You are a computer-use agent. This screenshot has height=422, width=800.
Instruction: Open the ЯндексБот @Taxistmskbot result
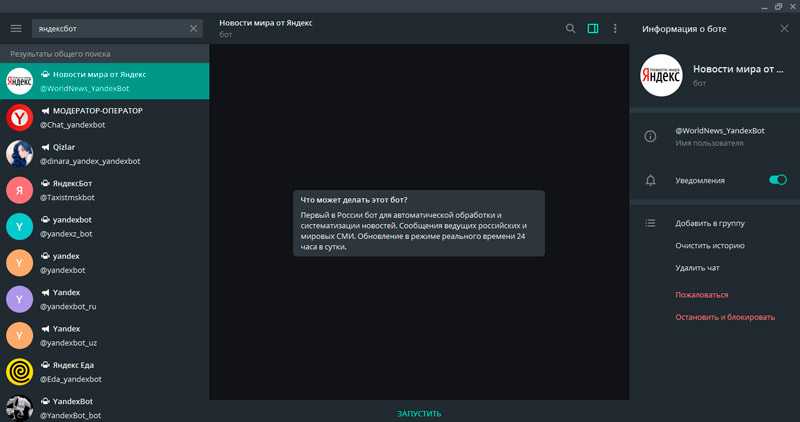tap(105, 190)
